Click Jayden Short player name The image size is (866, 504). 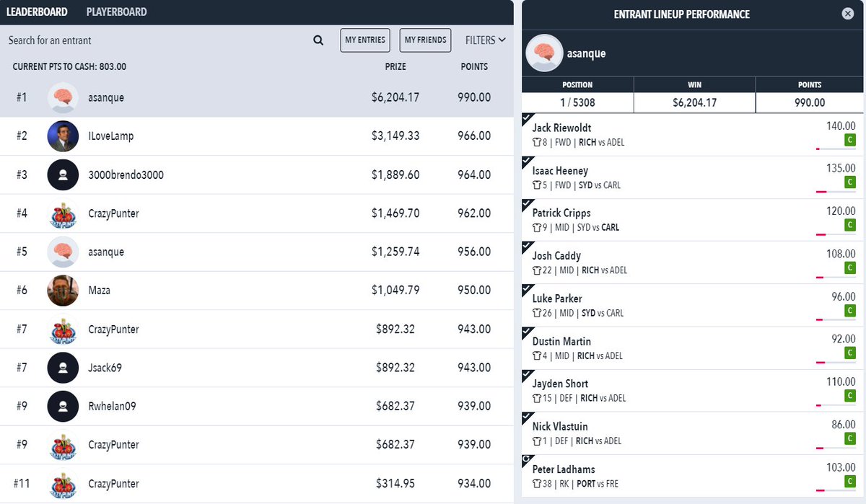tap(560, 384)
